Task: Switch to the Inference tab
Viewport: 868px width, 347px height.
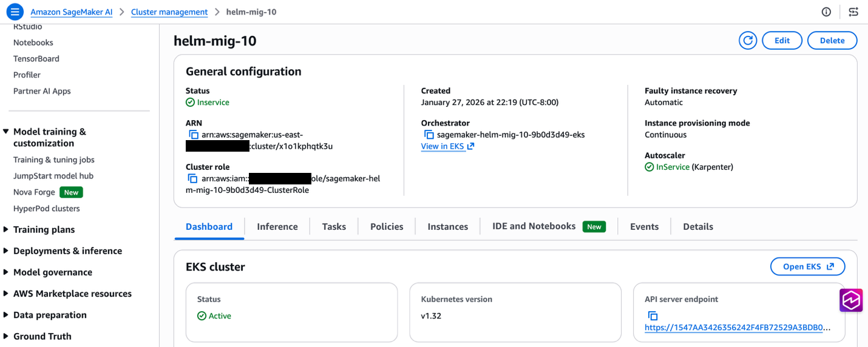Action: (277, 226)
